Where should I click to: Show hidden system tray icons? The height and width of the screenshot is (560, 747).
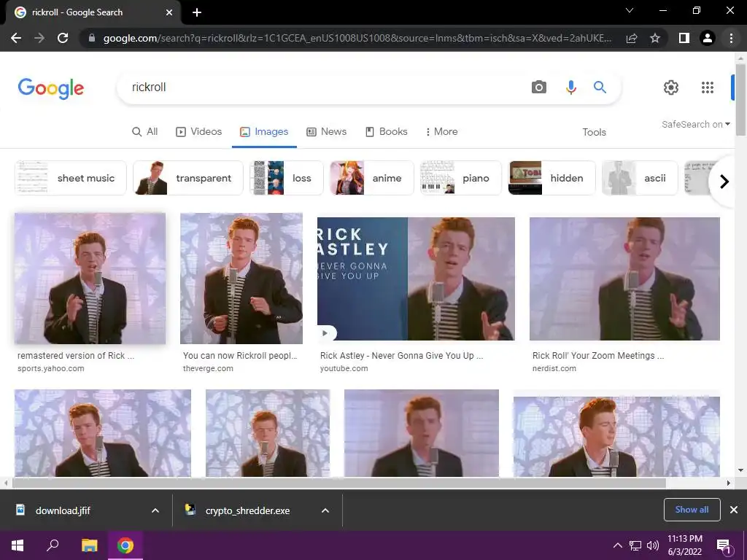point(617,545)
